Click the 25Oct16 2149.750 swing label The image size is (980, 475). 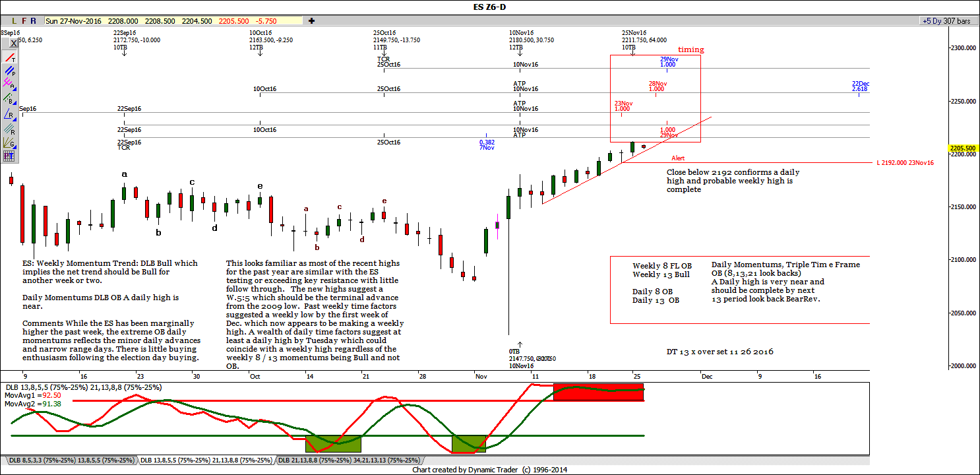pos(396,40)
